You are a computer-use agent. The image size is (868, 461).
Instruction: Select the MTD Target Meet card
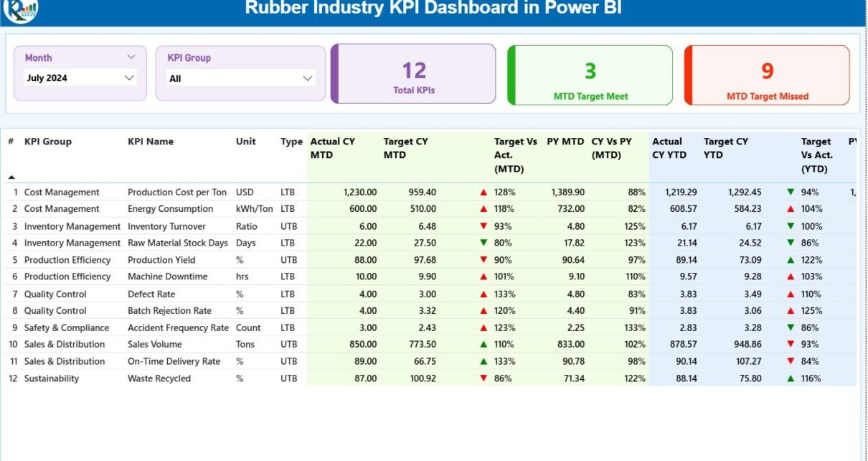(590, 76)
